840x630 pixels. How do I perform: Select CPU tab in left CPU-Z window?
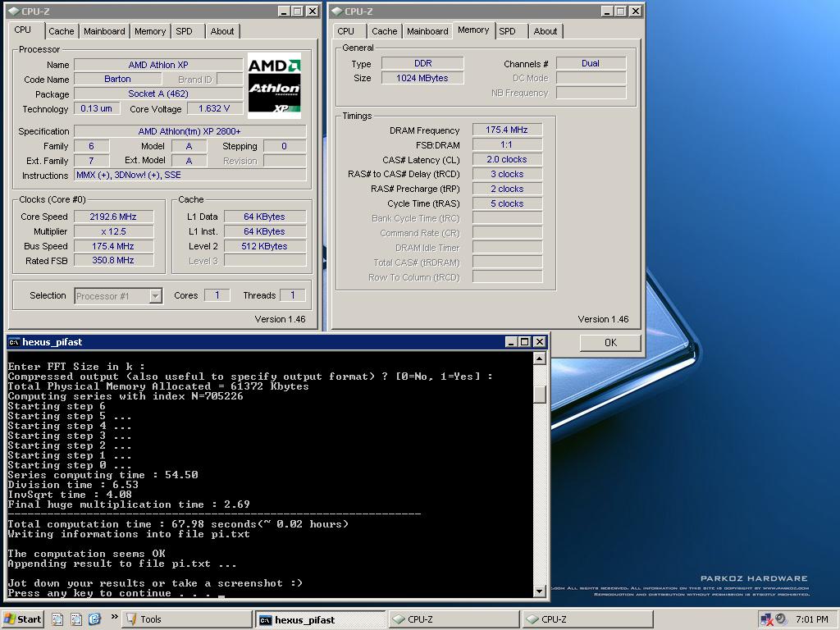point(23,30)
